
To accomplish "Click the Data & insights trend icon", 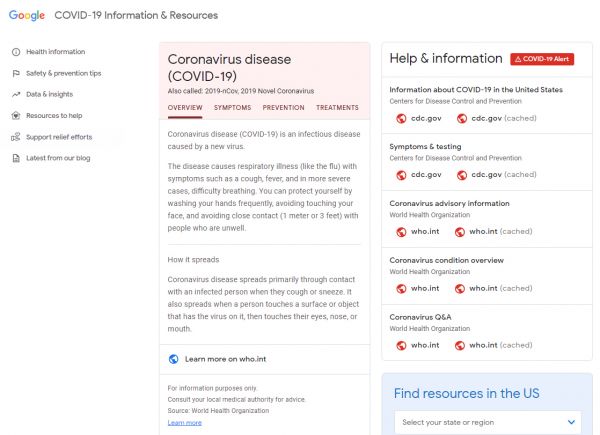I will click(16, 94).
